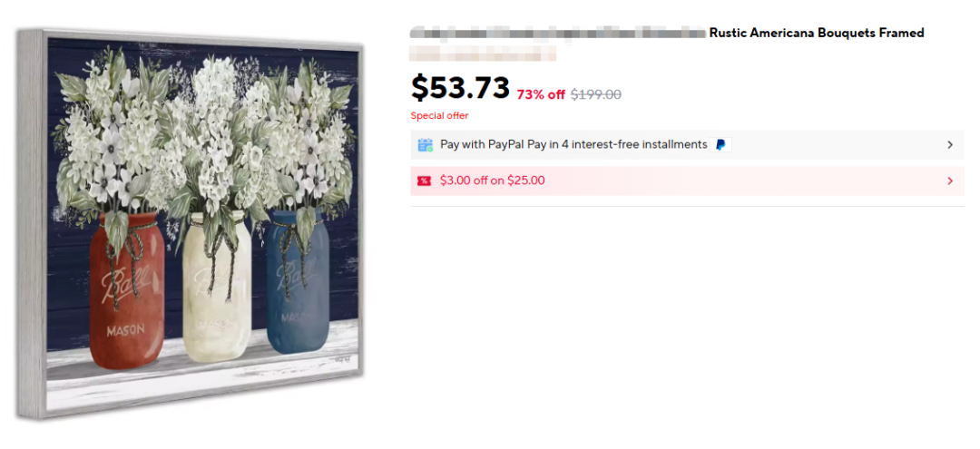980x449 pixels.
Task: Click the blurred brand name before the title
Action: click(x=557, y=33)
